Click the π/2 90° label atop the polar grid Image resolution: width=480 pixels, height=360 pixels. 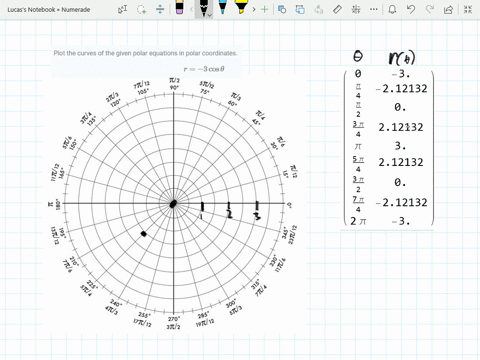click(x=174, y=84)
